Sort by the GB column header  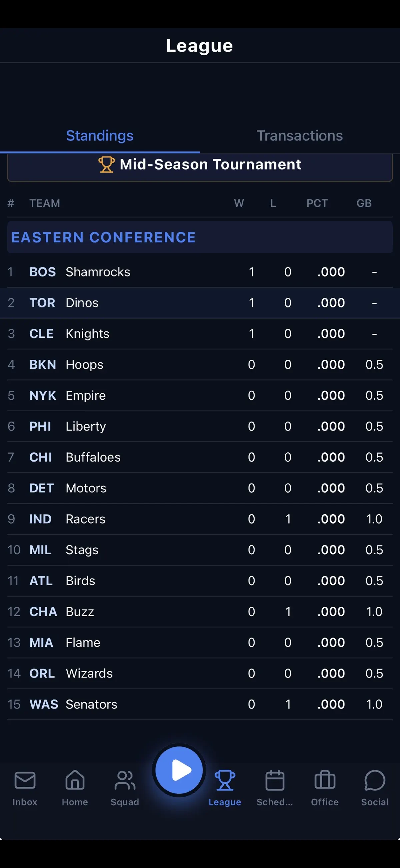(364, 203)
